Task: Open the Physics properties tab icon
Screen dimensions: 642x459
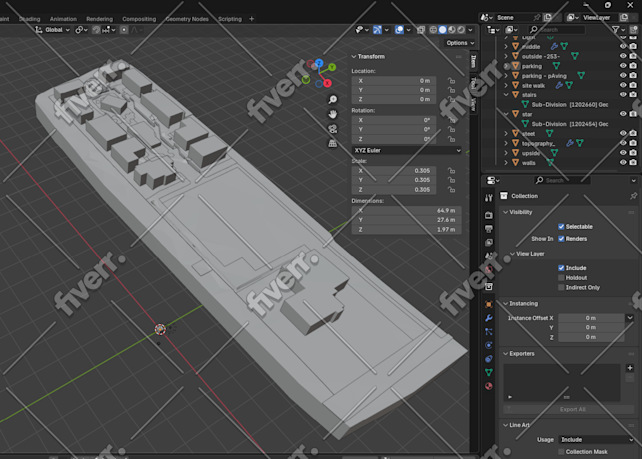Action: [488, 345]
